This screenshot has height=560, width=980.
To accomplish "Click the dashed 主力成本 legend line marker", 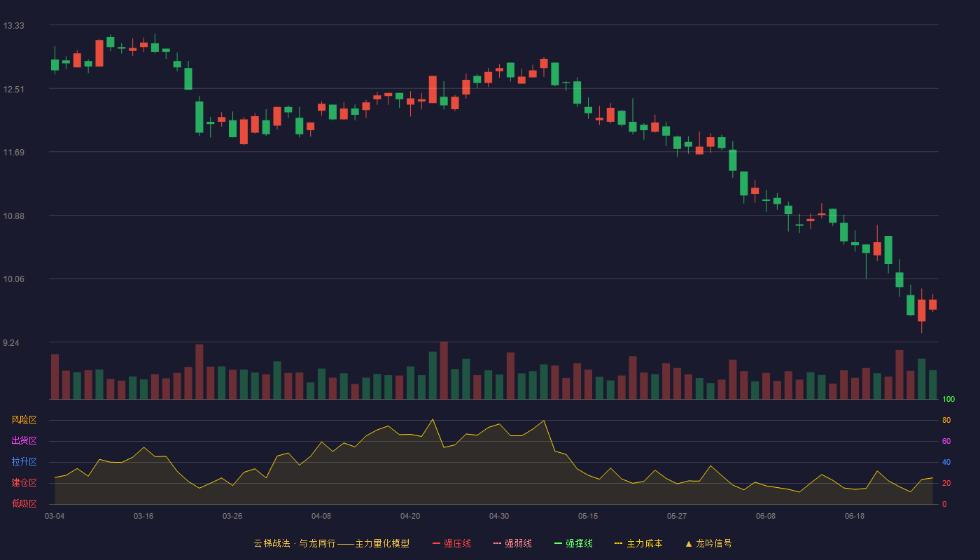I will [x=618, y=543].
